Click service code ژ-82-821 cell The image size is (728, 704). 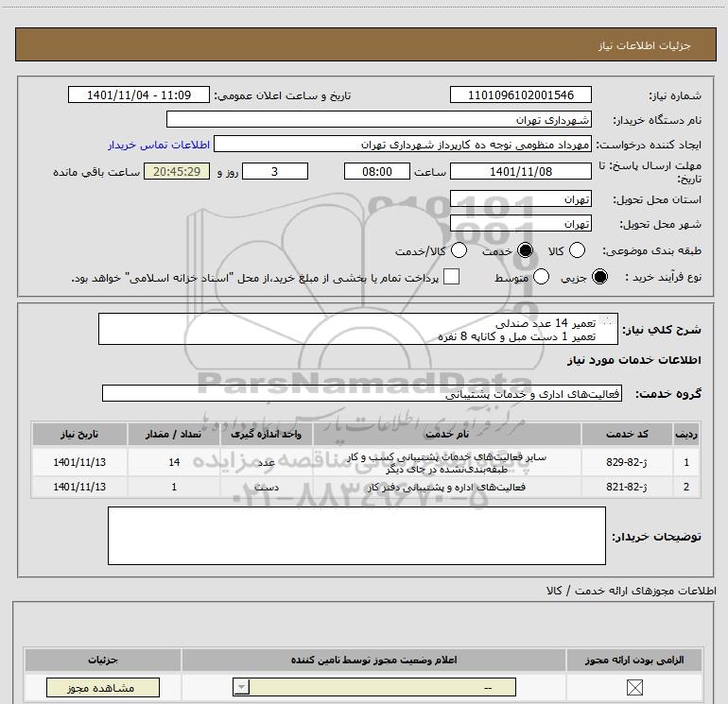pyautogui.click(x=627, y=487)
